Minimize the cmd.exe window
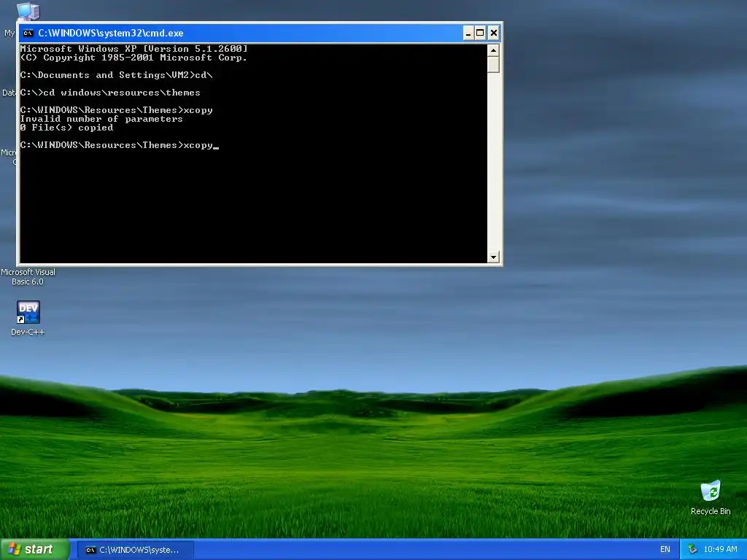This screenshot has width=747, height=560. [468, 33]
